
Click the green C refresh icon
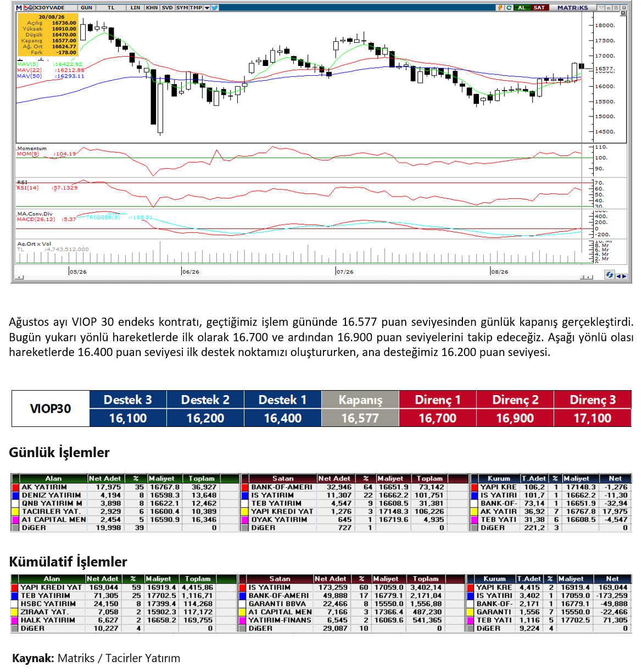pos(509,8)
